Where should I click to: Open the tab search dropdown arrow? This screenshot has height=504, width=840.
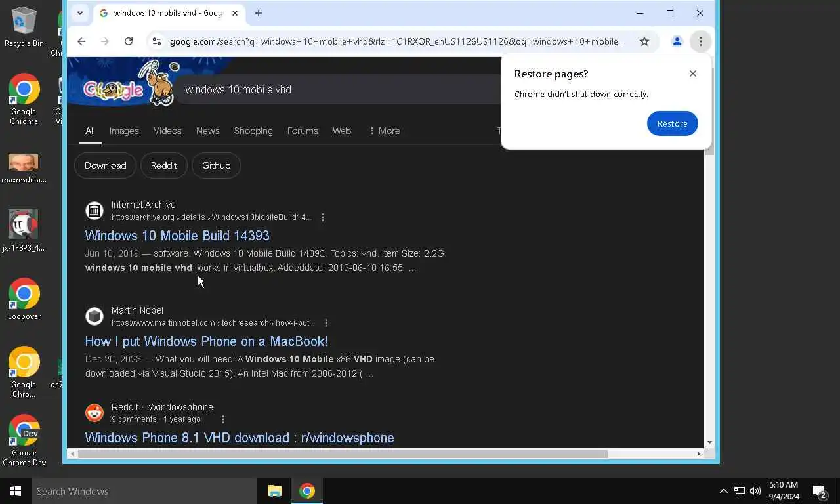[x=79, y=13]
